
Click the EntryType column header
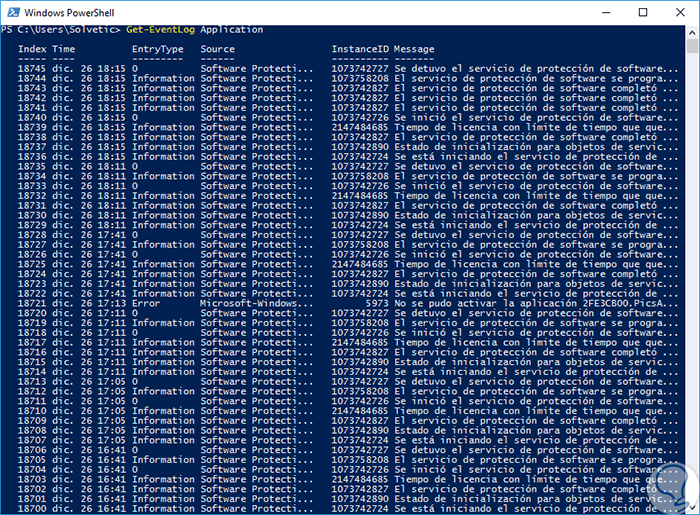(x=158, y=49)
